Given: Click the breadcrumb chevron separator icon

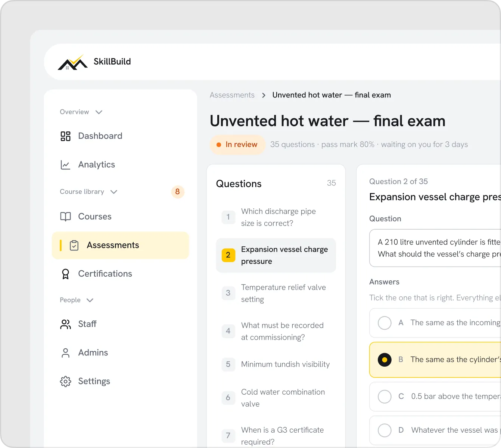Looking at the screenshot, I should coord(264,95).
